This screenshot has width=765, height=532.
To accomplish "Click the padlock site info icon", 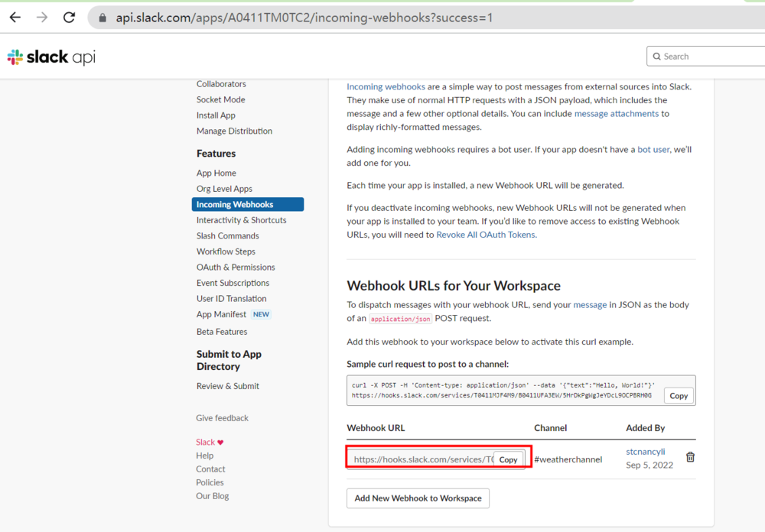I will click(x=103, y=18).
